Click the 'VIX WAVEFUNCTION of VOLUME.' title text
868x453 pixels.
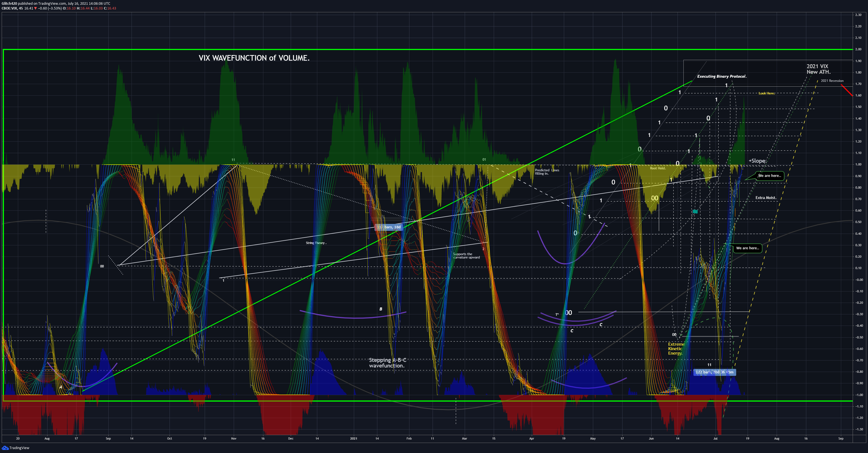(x=254, y=58)
